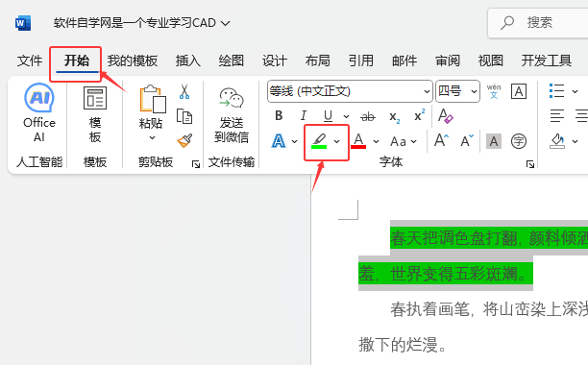Open change case Aa menu
588x365 pixels.
click(404, 141)
